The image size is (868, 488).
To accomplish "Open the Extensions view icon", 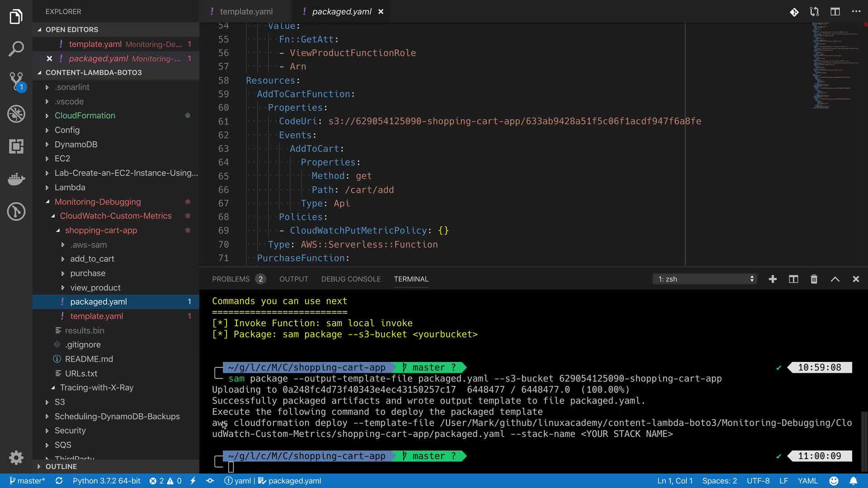I will click(16, 146).
